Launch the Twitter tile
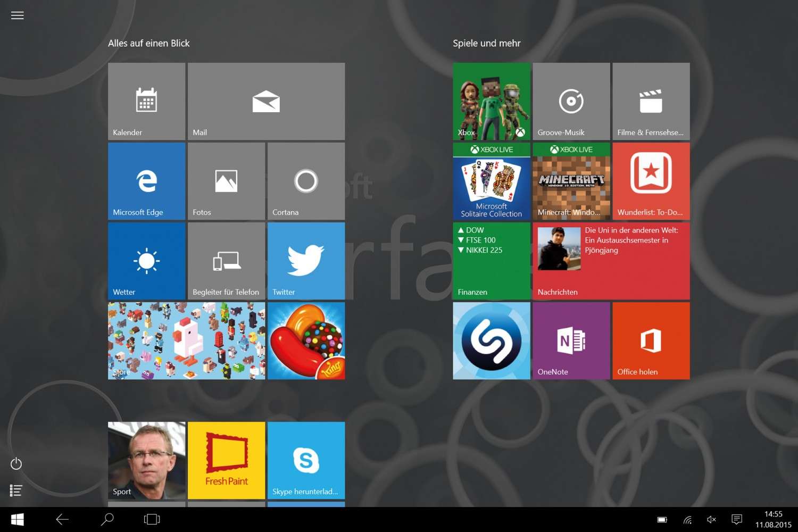The width and height of the screenshot is (798, 532). (306, 261)
